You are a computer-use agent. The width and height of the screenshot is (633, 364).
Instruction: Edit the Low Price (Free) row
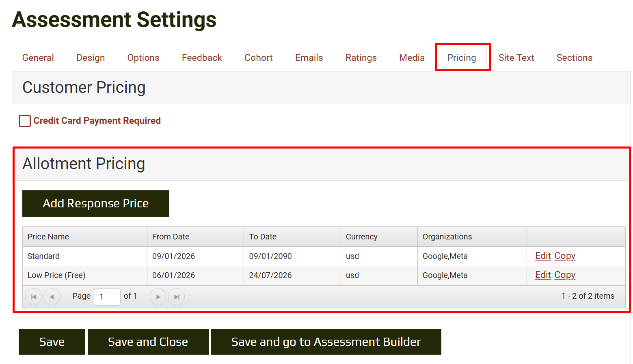click(543, 275)
